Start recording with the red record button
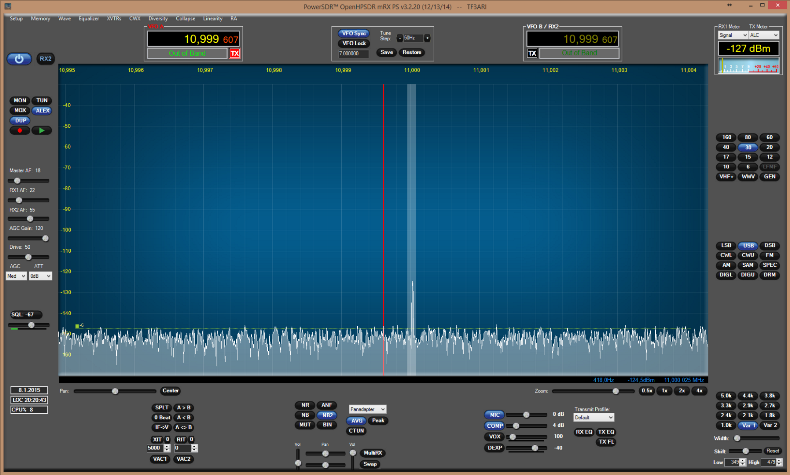Viewport: 790px width, 475px height. click(20, 130)
